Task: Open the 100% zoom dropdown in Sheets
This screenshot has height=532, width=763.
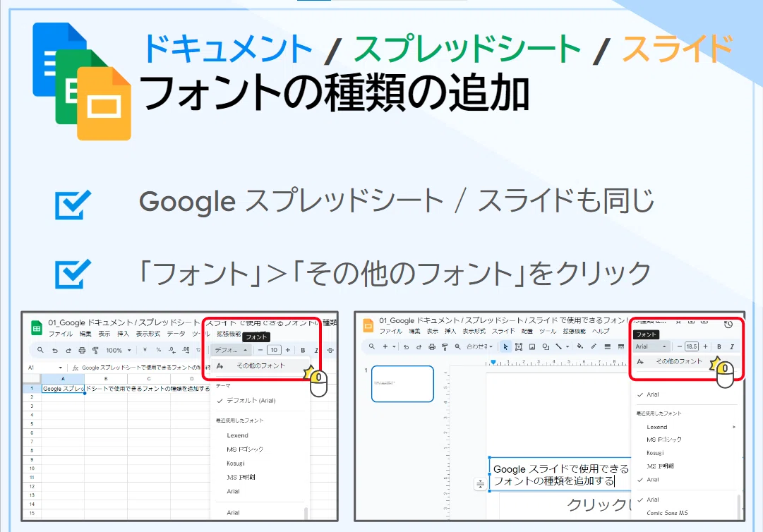Action: coord(119,350)
